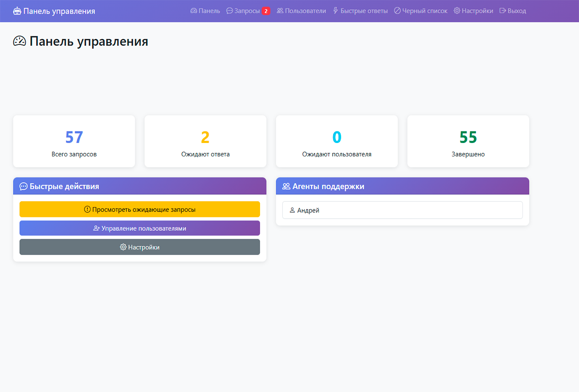Image resolution: width=579 pixels, height=392 pixels.
Task: Click the robot logo icon in navbar
Action: [17, 11]
